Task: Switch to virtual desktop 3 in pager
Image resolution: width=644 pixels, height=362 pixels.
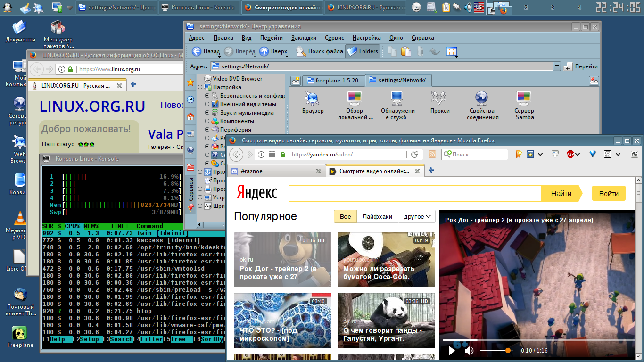Action: click(x=553, y=7)
